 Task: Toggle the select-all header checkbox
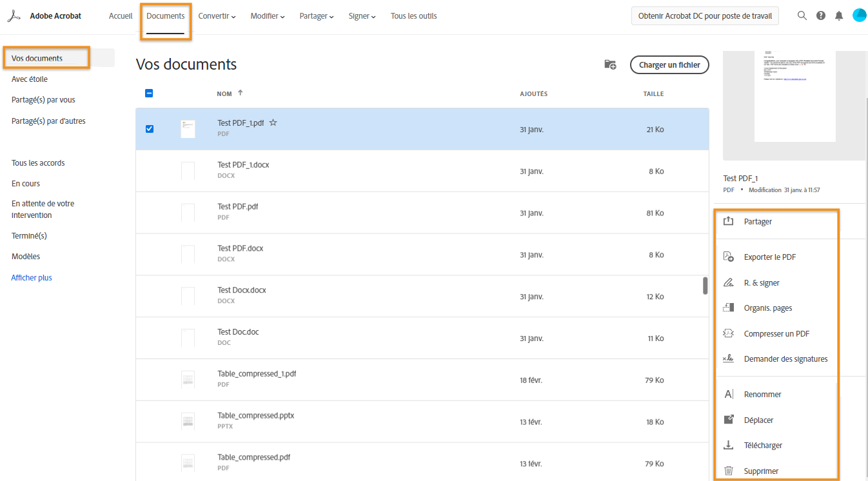point(149,93)
